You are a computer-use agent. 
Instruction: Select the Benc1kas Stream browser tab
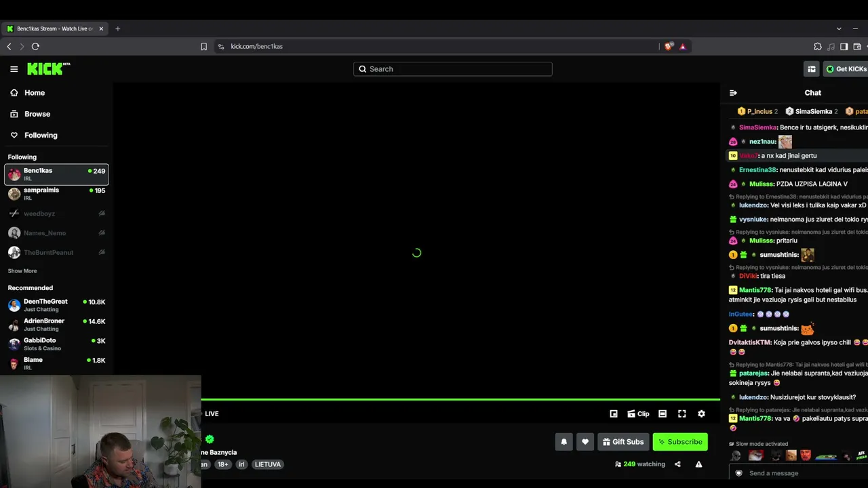(x=54, y=28)
